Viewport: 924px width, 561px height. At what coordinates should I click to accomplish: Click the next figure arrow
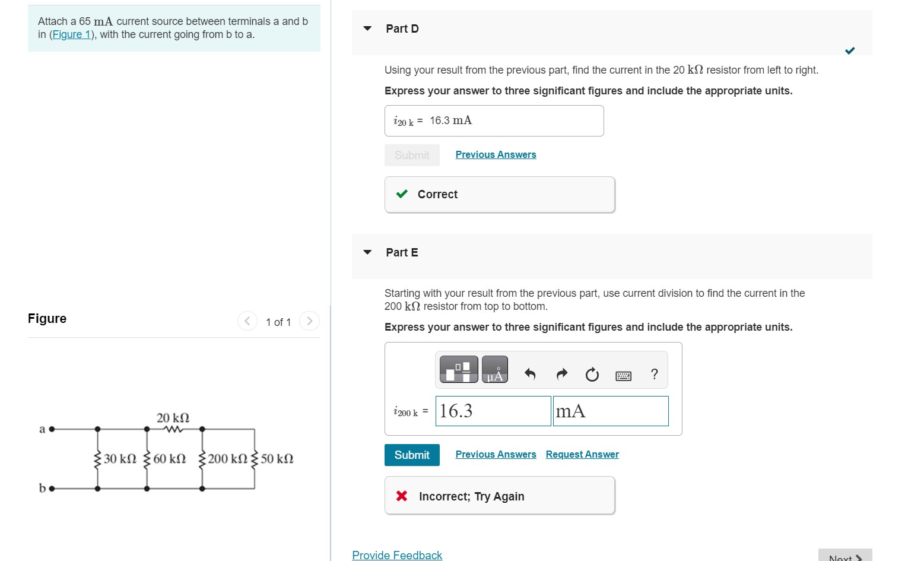click(309, 321)
